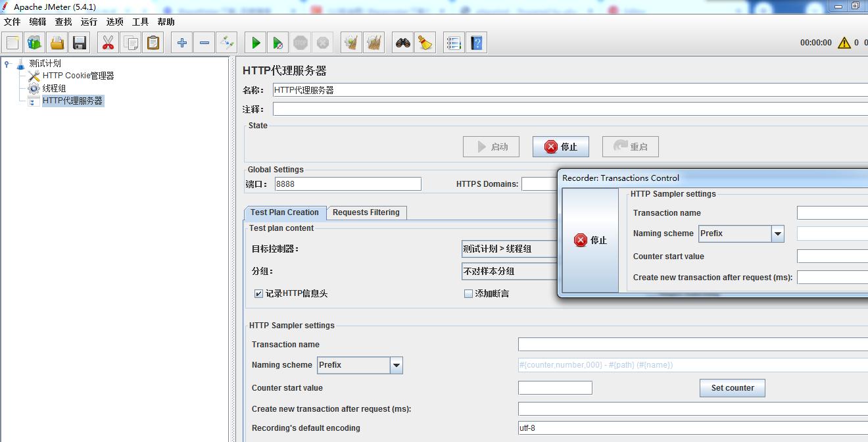Clear results with single broom icon

pos(352,43)
